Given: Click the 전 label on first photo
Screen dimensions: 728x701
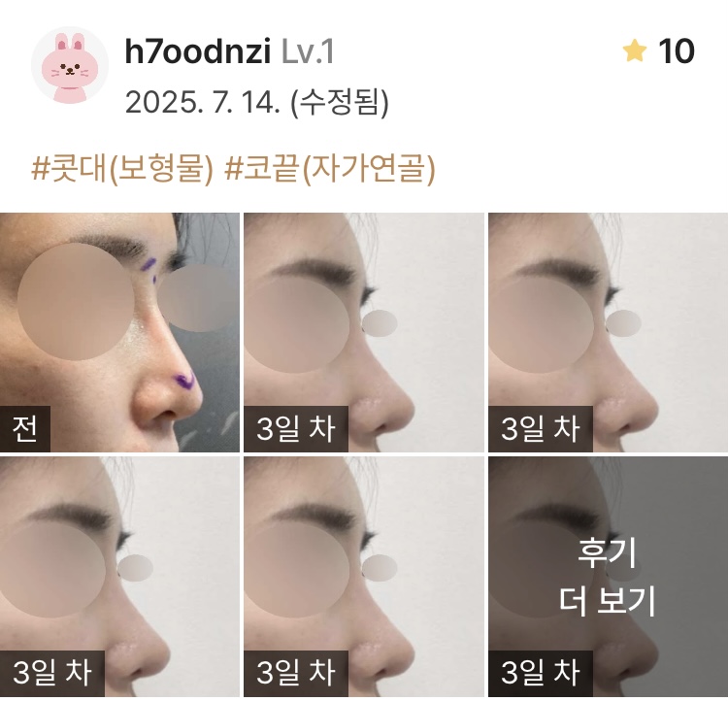Looking at the screenshot, I should click(x=25, y=428).
